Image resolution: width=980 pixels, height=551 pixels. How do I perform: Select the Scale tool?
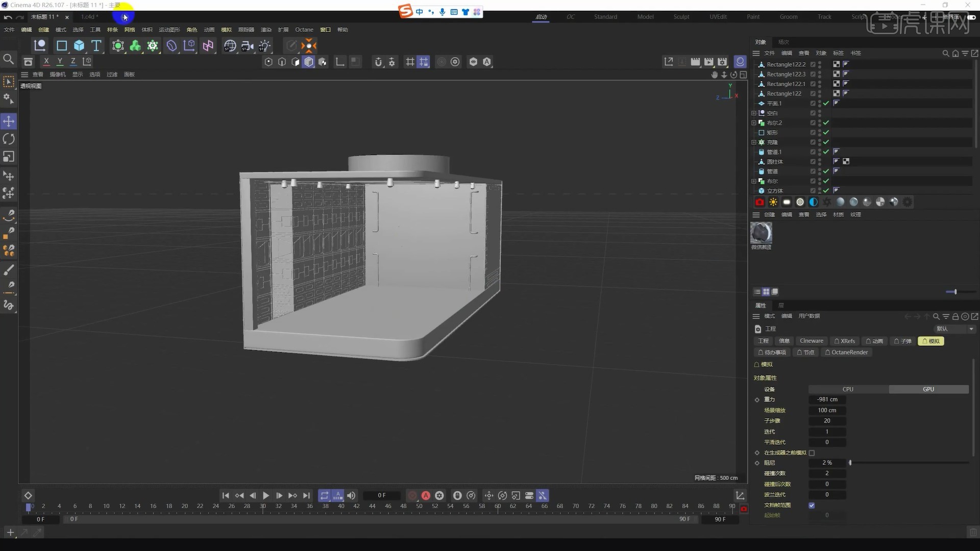pos(8,156)
